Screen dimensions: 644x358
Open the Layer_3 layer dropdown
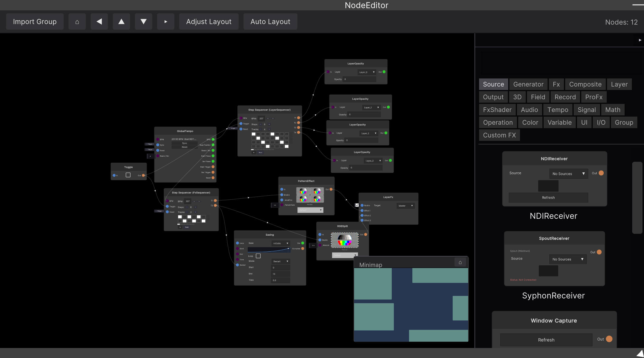(x=373, y=161)
